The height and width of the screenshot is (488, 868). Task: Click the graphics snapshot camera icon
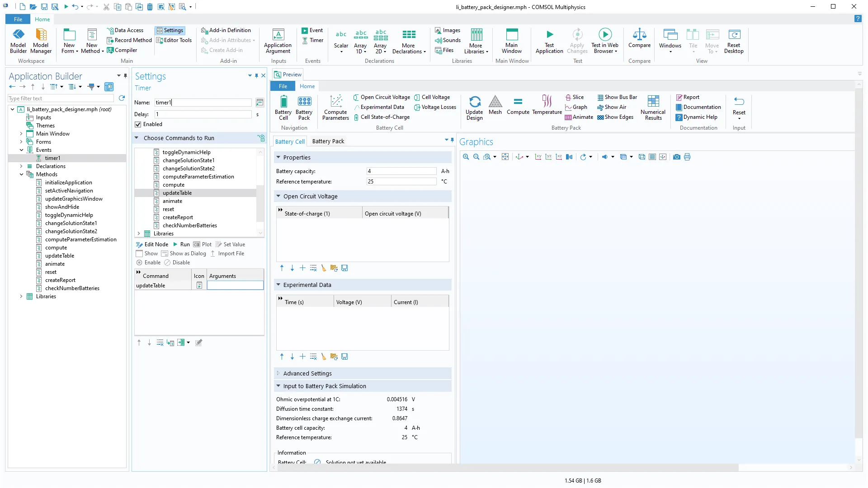click(x=676, y=157)
